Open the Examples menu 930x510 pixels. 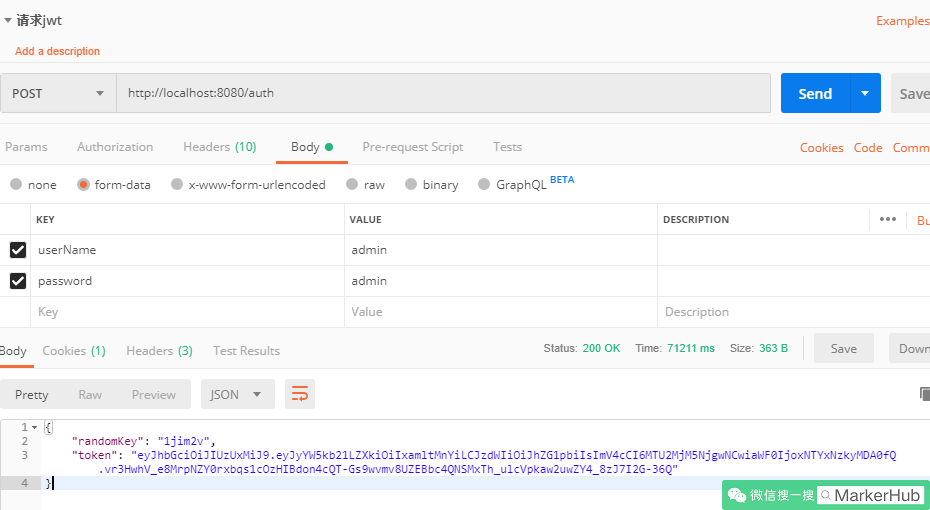click(x=903, y=21)
